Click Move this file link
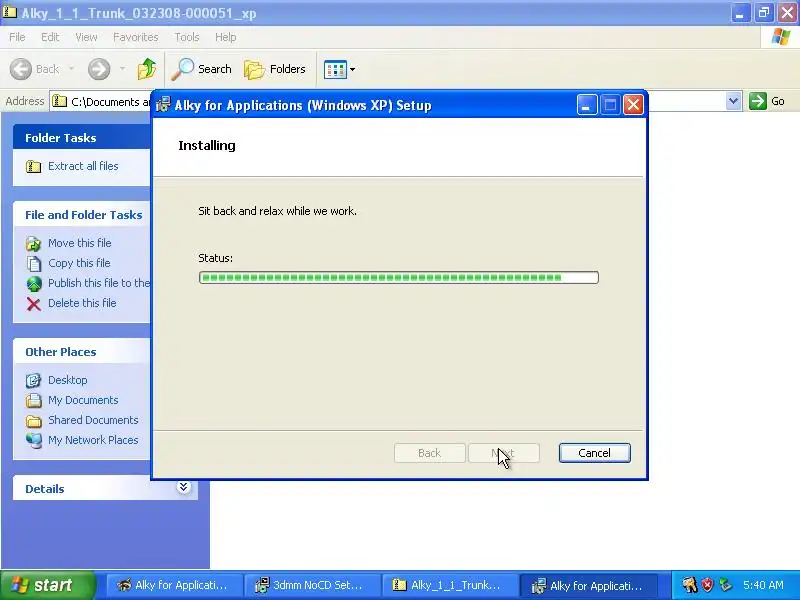Image resolution: width=800 pixels, height=600 pixels. click(x=80, y=243)
